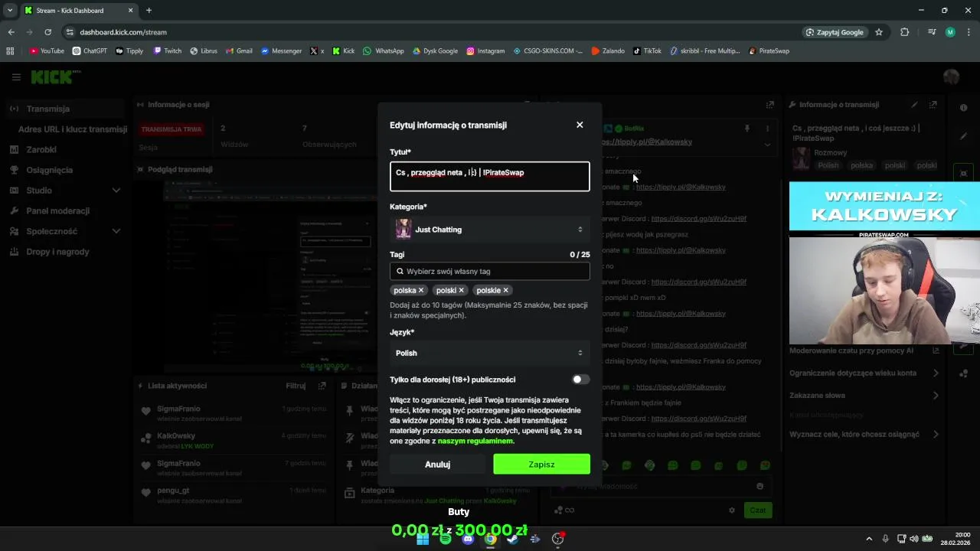The height and width of the screenshot is (551, 980).
Task: Open Chrome media controls icon
Action: tap(932, 32)
